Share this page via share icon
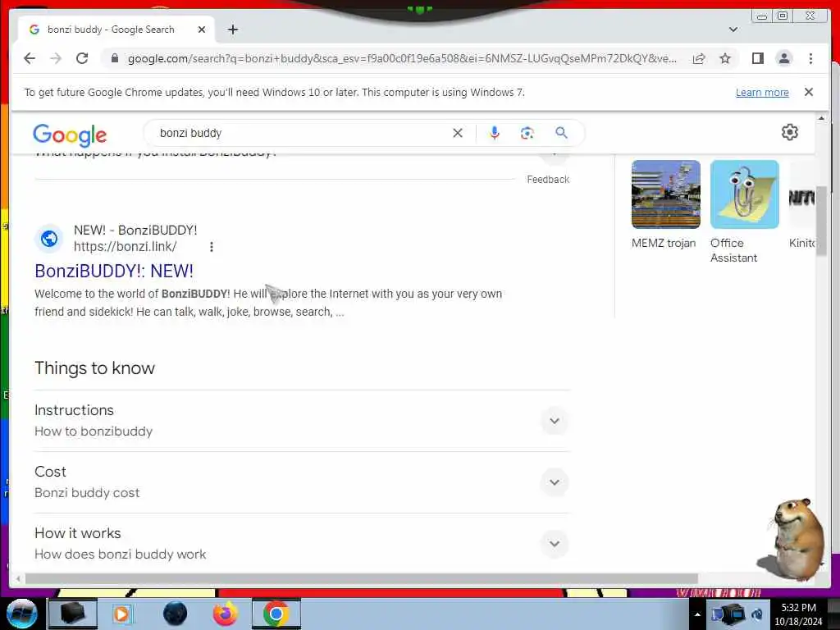840x630 pixels. pyautogui.click(x=699, y=58)
